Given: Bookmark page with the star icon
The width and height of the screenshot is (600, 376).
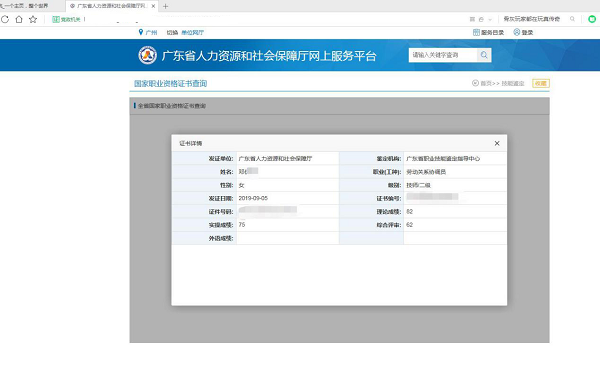Looking at the screenshot, I should click(x=33, y=19).
